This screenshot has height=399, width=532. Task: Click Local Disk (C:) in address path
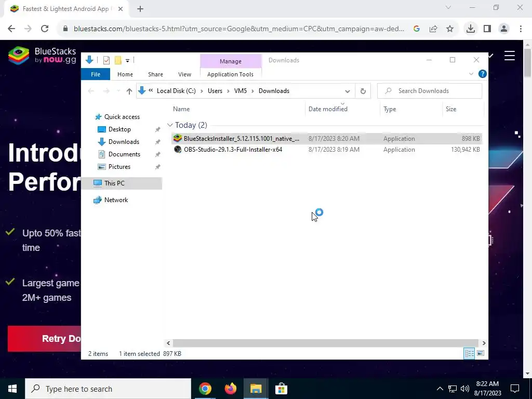pyautogui.click(x=176, y=91)
